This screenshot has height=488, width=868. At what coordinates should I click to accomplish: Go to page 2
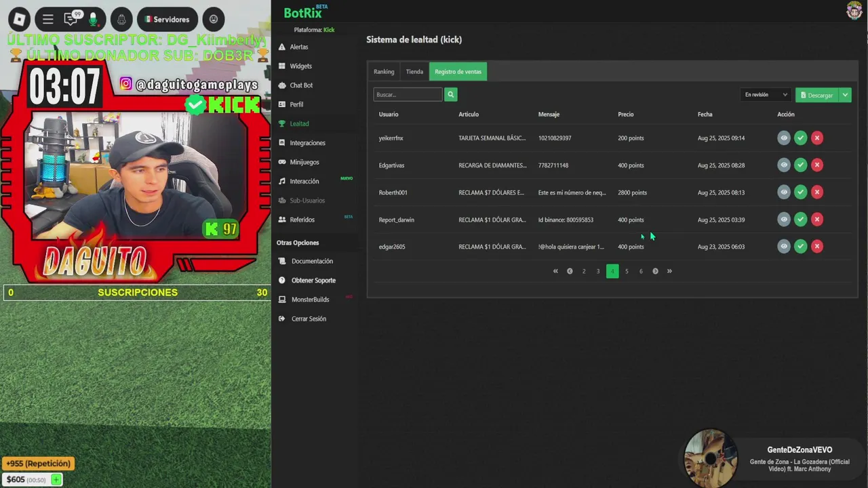click(584, 271)
